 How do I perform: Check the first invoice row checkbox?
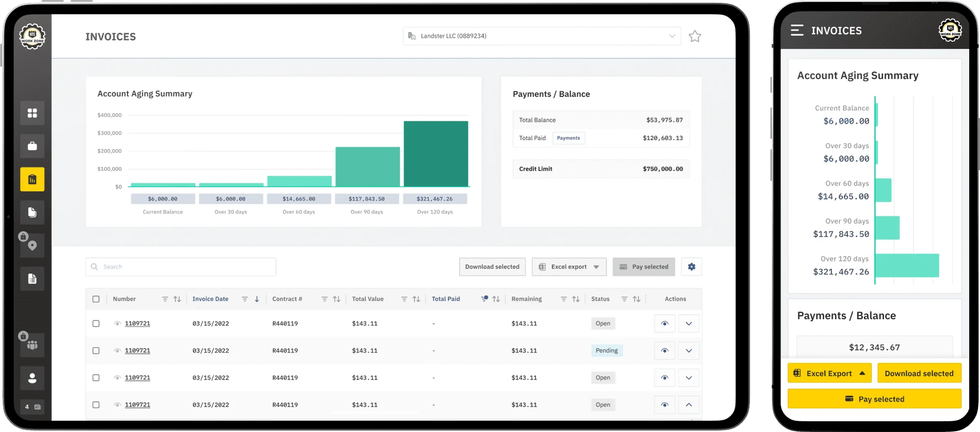tap(96, 324)
